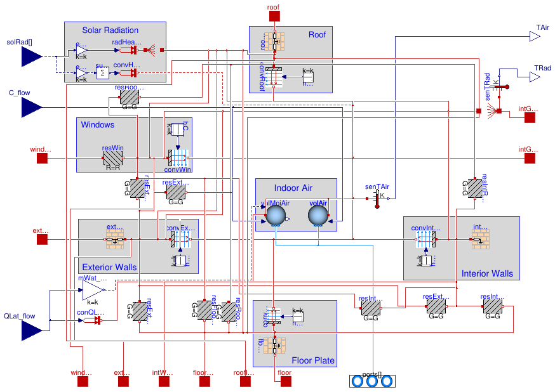Select the bottom ext... heat port
Viewport: 555px width, 392px height.
(x=123, y=381)
